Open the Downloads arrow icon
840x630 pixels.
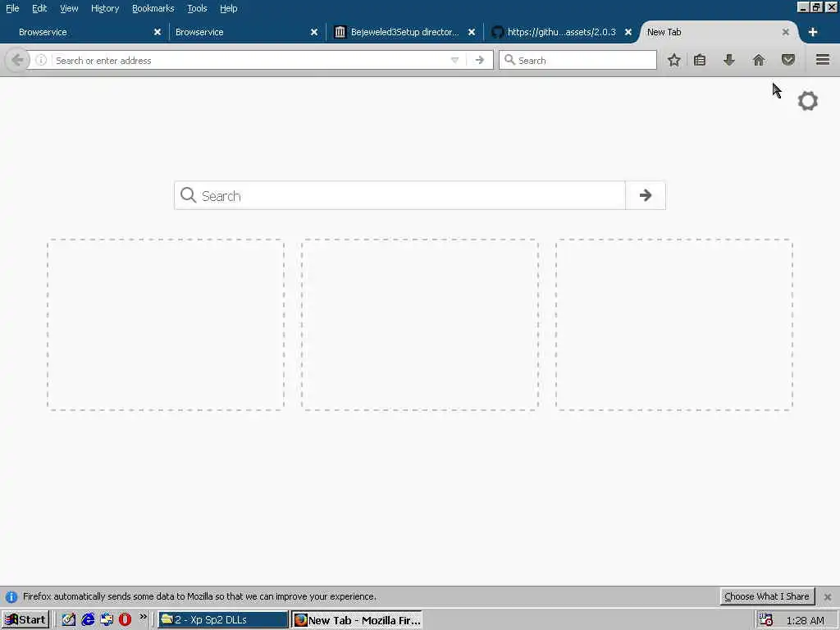[728, 60]
